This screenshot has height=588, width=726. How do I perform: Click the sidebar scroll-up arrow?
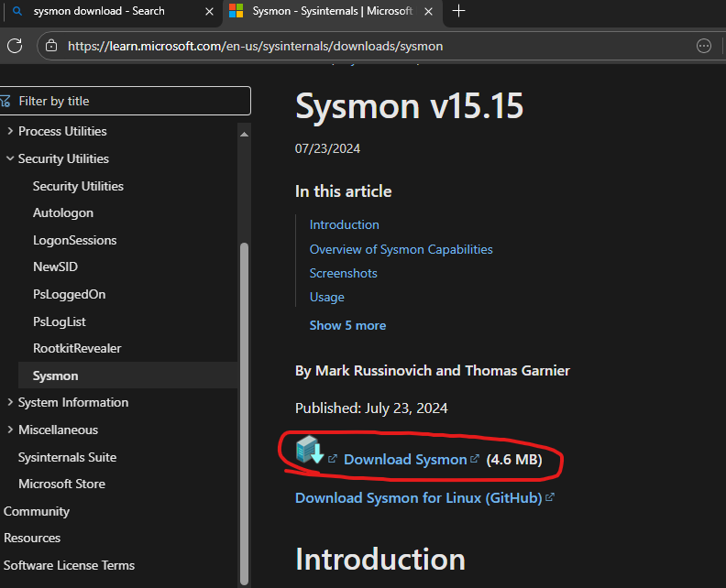[244, 134]
